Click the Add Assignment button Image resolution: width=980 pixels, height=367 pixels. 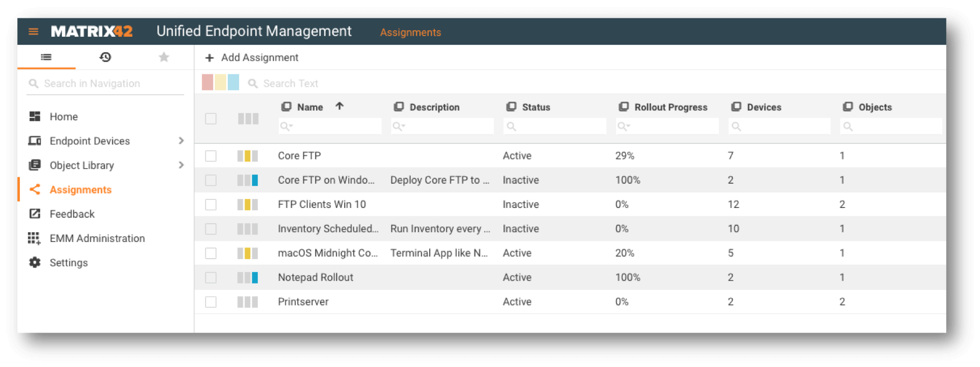[251, 58]
